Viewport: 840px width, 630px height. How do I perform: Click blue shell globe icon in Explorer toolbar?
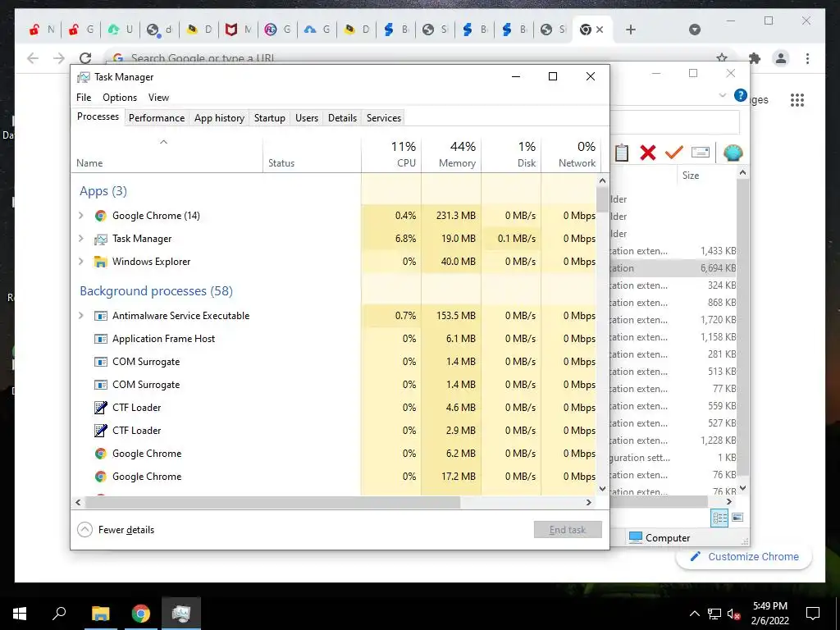pos(733,153)
